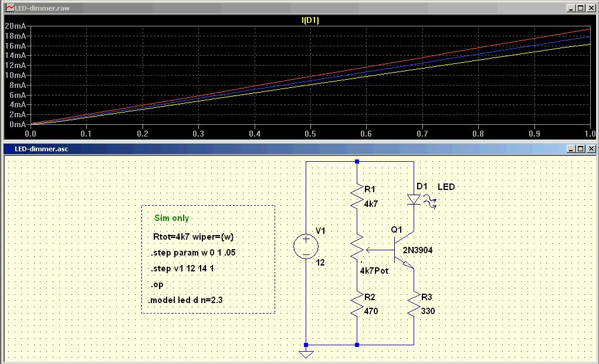The image size is (599, 364).
Task: Click the '.model led d n=2.3' directive
Action: [x=185, y=300]
